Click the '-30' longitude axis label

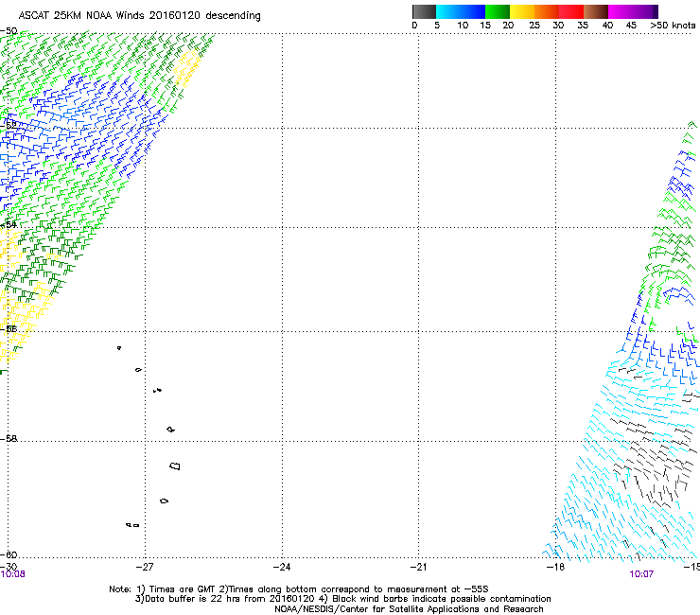coord(9,567)
